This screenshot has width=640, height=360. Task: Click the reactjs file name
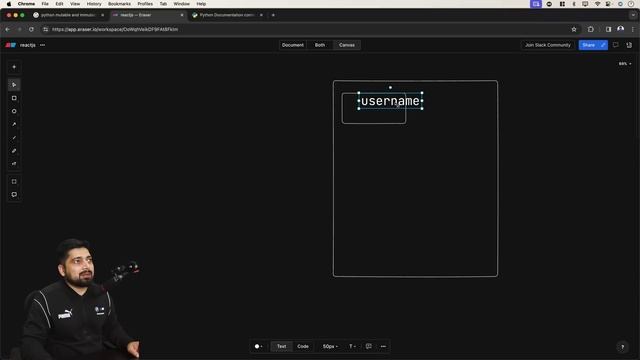coord(28,45)
